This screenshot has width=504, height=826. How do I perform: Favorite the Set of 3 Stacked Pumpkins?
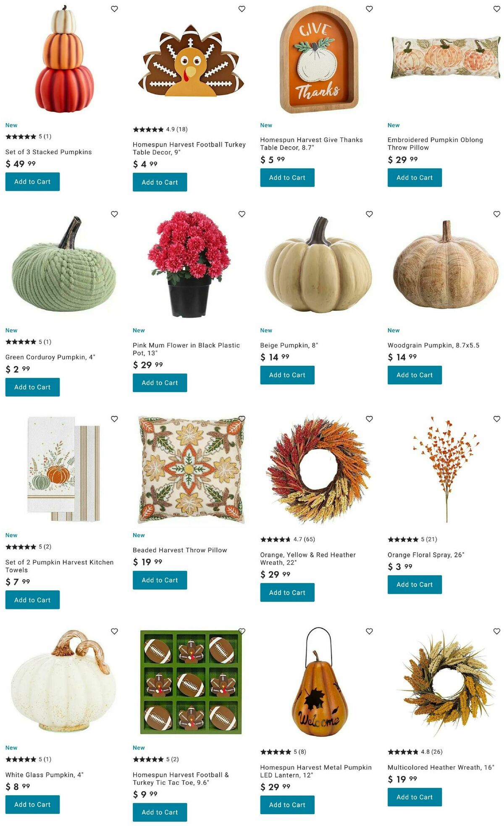tap(114, 9)
